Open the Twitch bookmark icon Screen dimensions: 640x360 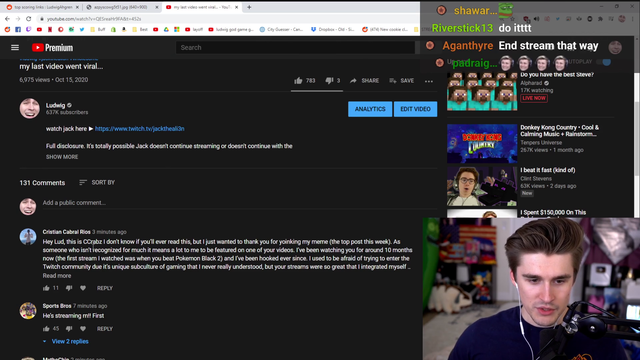coord(29,29)
